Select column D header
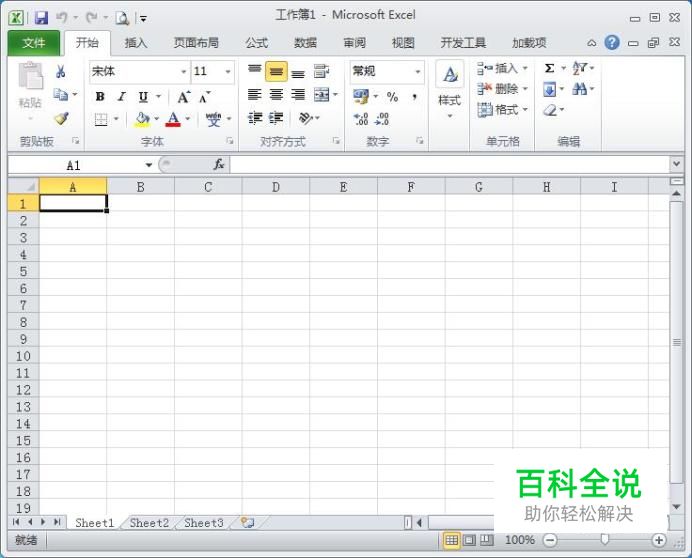 click(276, 187)
